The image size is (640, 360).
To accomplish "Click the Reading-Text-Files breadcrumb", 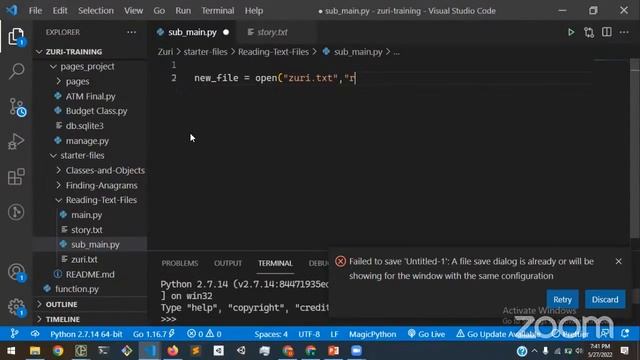I will (273, 52).
